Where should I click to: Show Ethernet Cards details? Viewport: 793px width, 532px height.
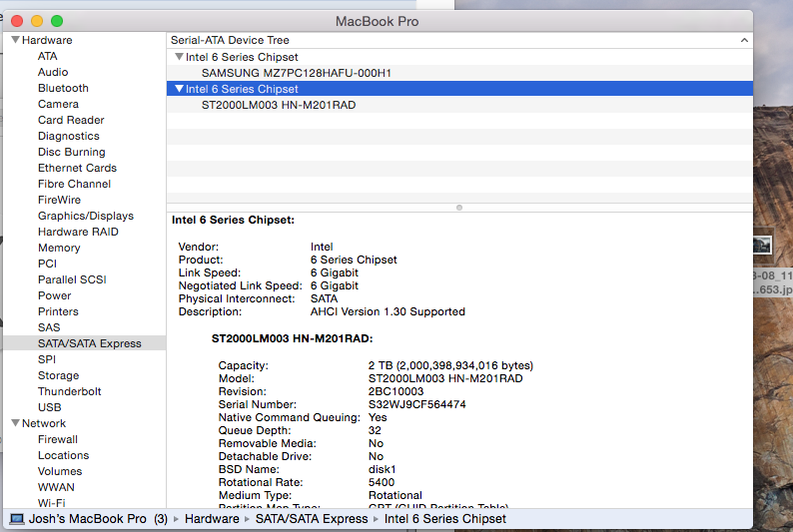pos(77,168)
